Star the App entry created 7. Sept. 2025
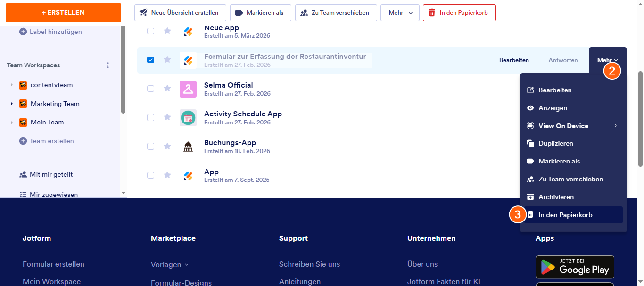The height and width of the screenshot is (286, 644). 167,175
